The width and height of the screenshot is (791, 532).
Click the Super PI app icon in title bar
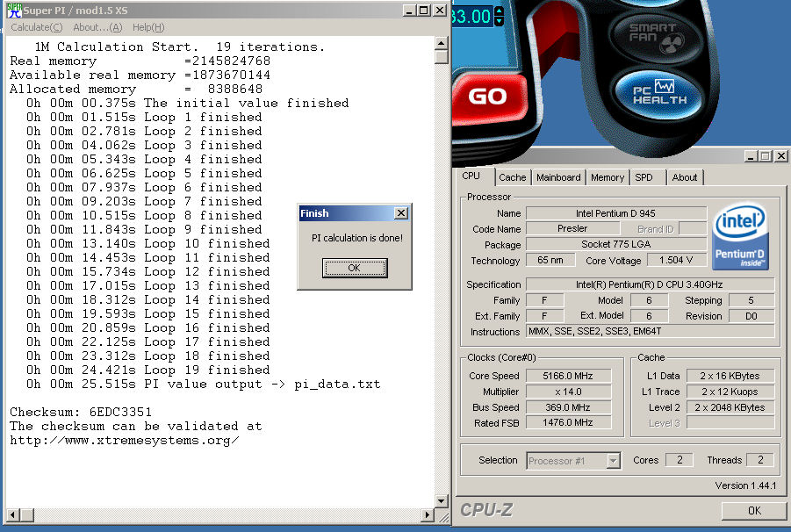coord(14,10)
